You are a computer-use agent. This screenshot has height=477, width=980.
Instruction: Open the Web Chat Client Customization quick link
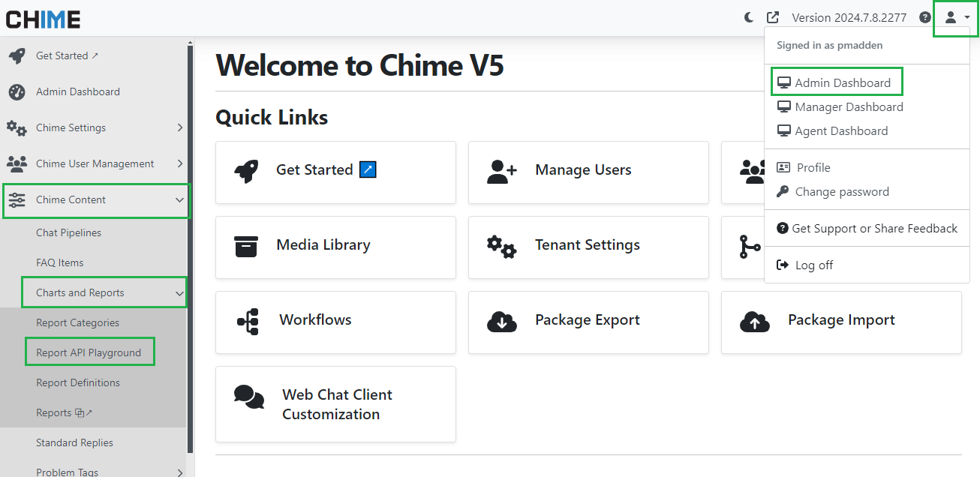335,404
